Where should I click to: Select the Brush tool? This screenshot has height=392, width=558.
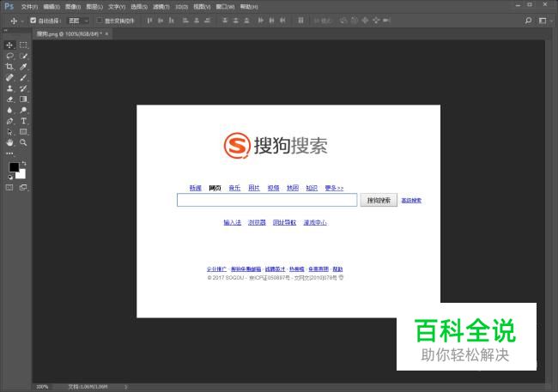23,77
